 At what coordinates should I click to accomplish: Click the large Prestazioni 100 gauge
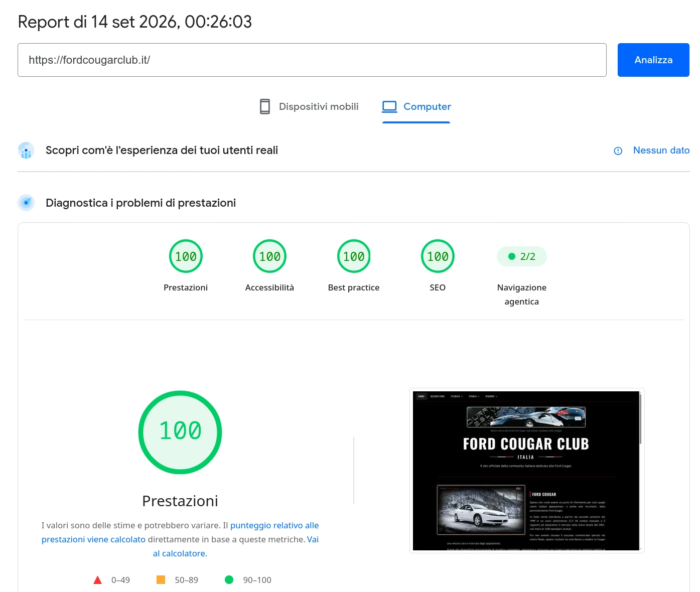pos(180,432)
